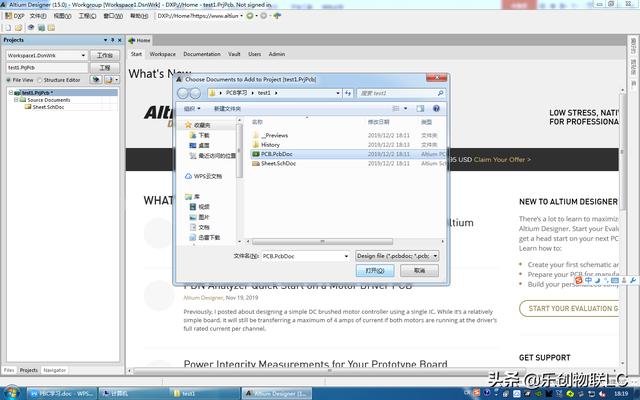Switch to the Workspace tab
The width and height of the screenshot is (640, 400).
[162, 54]
